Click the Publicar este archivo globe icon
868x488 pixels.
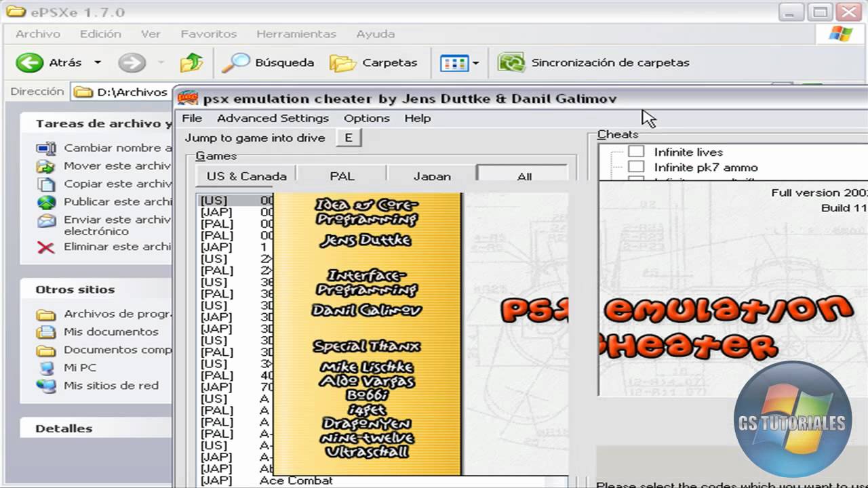(46, 202)
